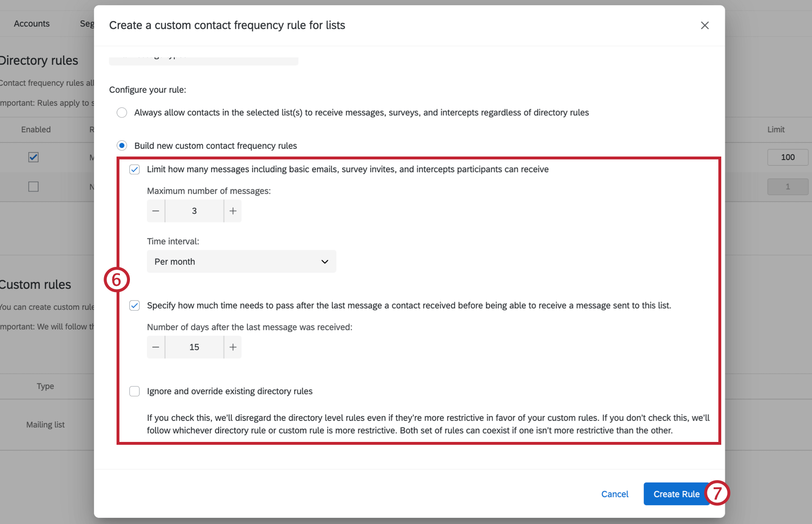812x524 pixels.
Task: Decrease the maximum number of messages
Action: pyautogui.click(x=156, y=211)
